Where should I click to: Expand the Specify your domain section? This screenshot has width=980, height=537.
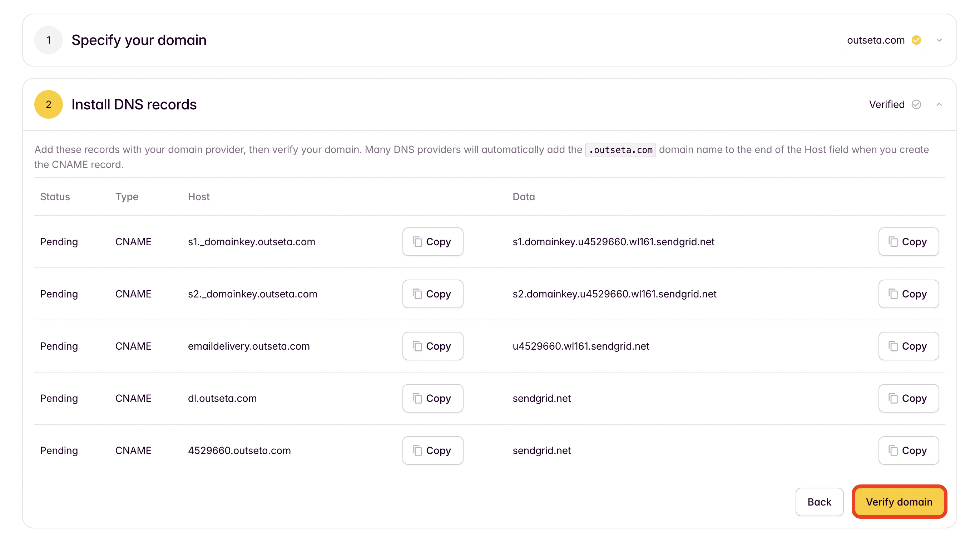point(939,40)
